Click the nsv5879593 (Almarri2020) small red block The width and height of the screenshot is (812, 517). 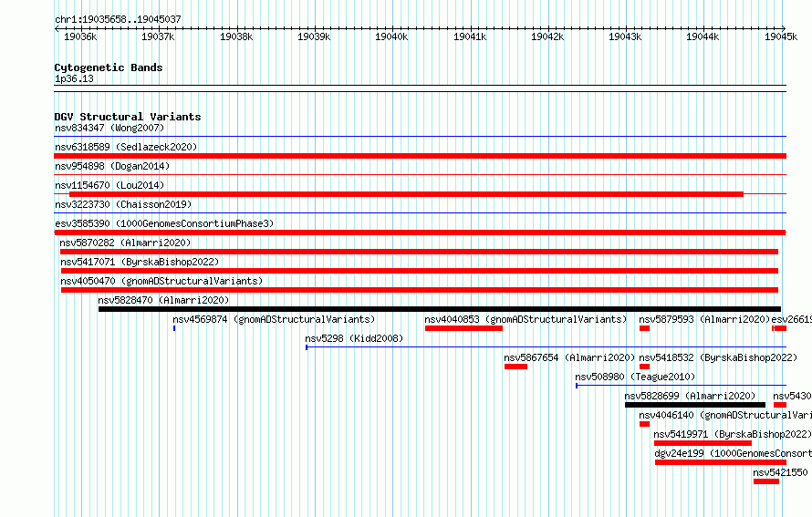click(644, 328)
